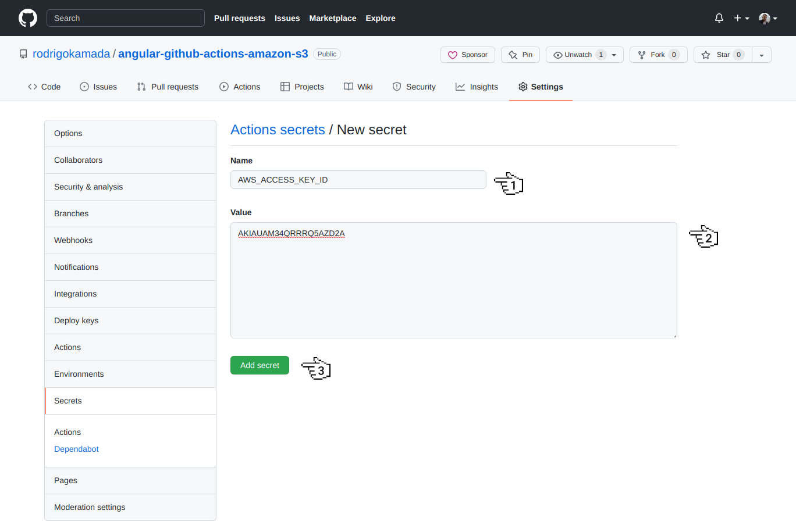The height and width of the screenshot is (532, 796).
Task: Open Insights via the graph icon
Action: (477, 86)
